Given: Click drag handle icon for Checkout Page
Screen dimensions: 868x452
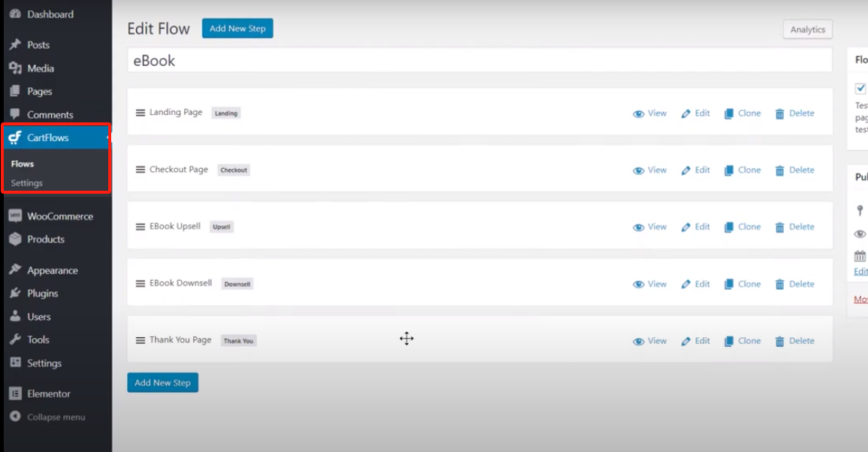Looking at the screenshot, I should tap(141, 169).
